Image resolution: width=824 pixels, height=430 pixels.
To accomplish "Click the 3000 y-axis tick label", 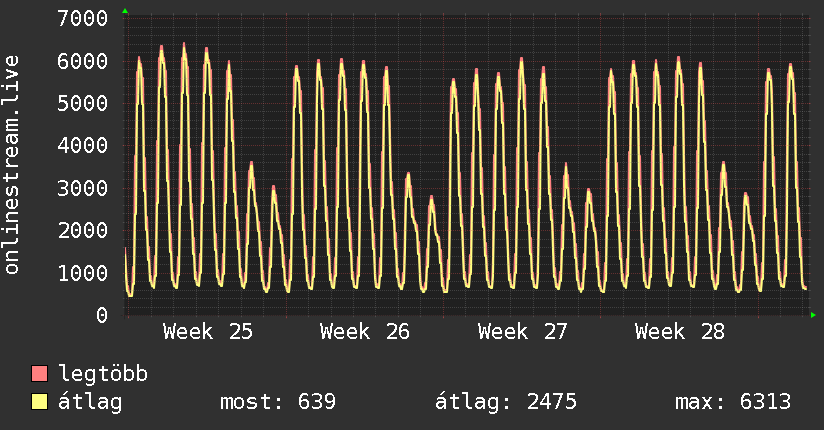I will coord(83,188).
